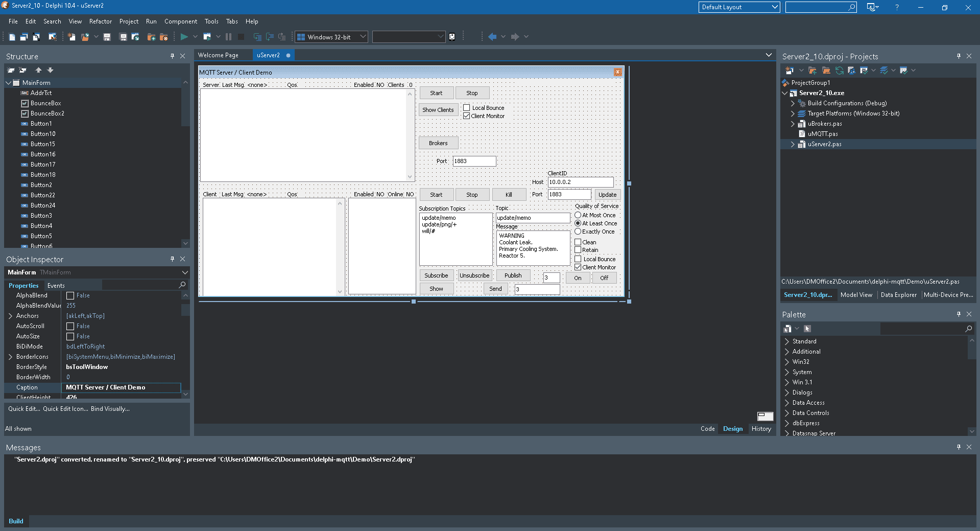Click the device refresh icon beside empty combo
The width and height of the screenshot is (980, 531).
pyautogui.click(x=452, y=37)
